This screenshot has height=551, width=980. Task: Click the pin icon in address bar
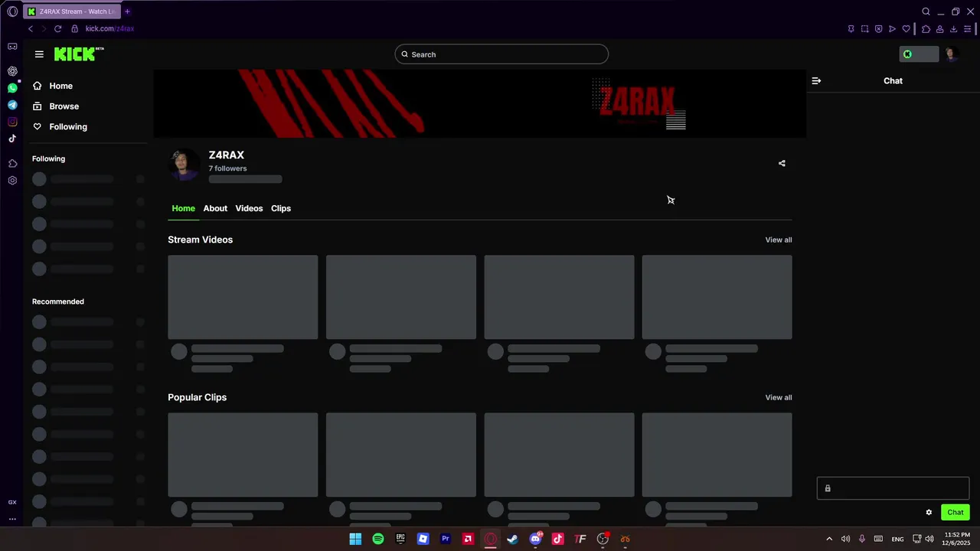pos(851,29)
